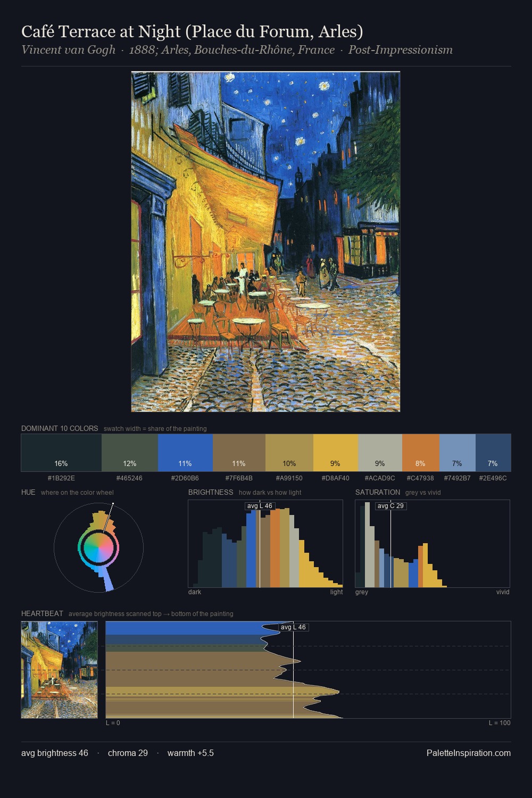Click 'avg brightness 46' in the footer
This screenshot has width=532, height=798.
coord(55,753)
